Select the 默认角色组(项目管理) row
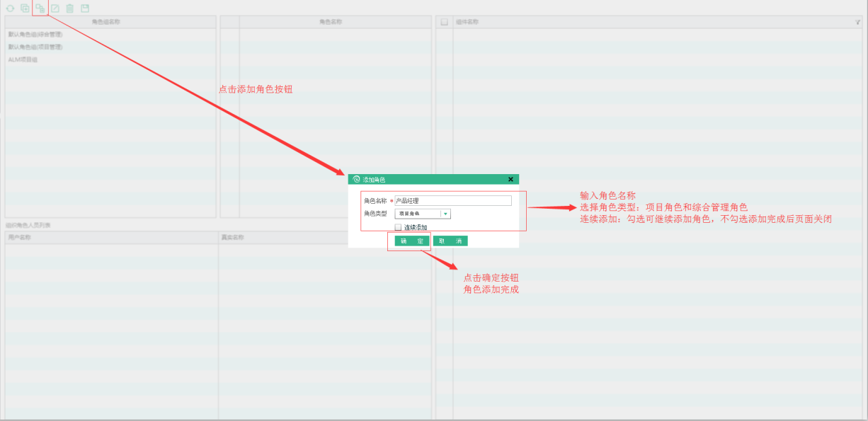 pos(110,47)
